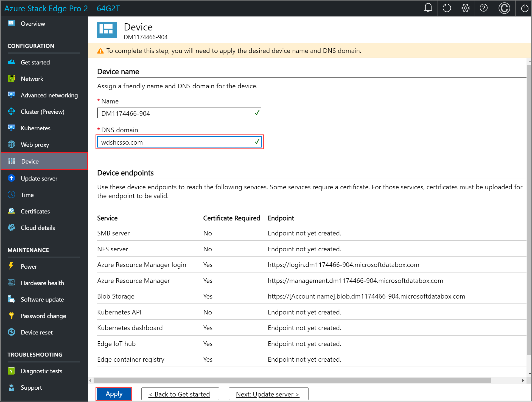Image resolution: width=532 pixels, height=402 pixels.
Task: Navigate to Cluster Preview section
Action: click(x=43, y=111)
